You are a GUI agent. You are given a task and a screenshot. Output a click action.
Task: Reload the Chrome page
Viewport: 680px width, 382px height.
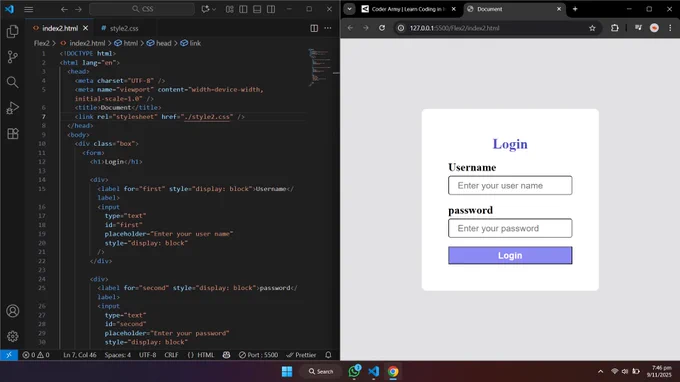[382, 28]
